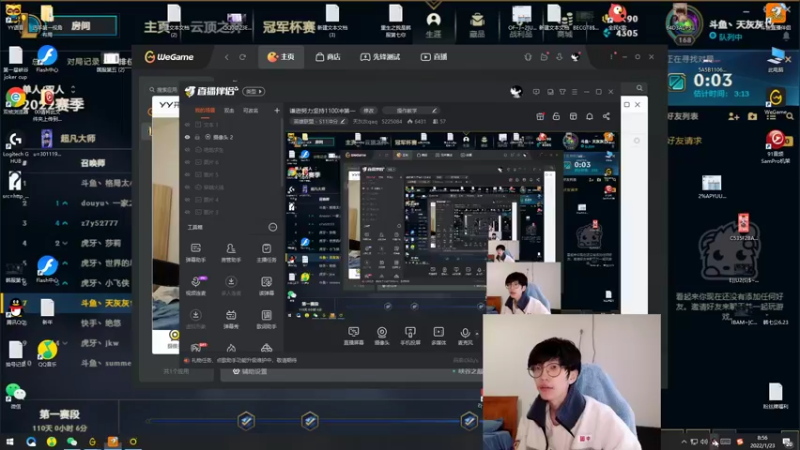Click the 操作教学 button
800x450 pixels.
(410, 110)
